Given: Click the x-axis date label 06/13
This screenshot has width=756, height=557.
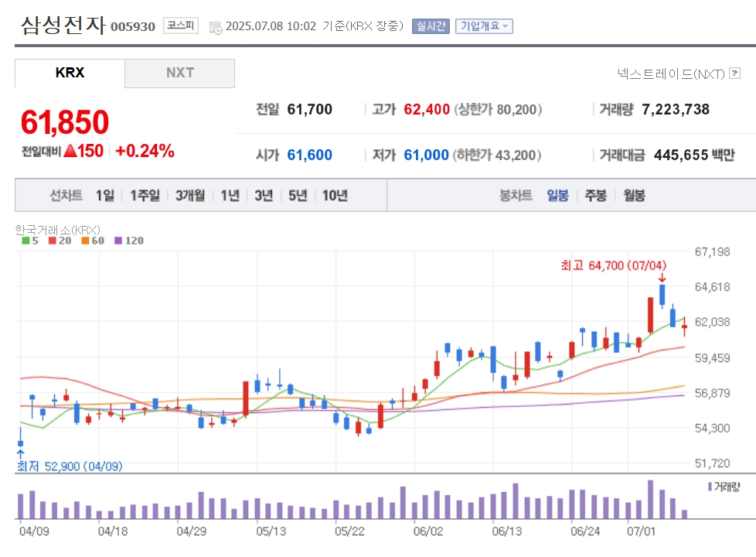Looking at the screenshot, I should point(507,531).
